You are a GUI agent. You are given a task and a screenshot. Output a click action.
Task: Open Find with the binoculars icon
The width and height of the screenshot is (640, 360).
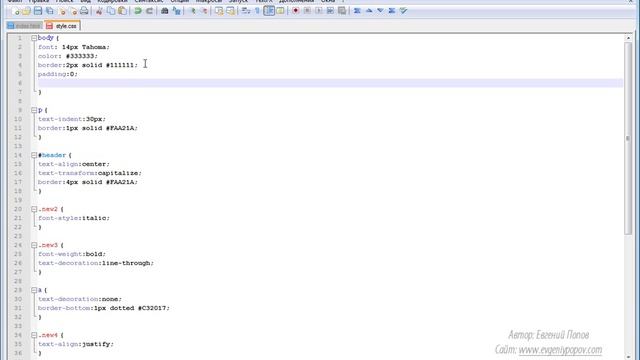pos(164,11)
